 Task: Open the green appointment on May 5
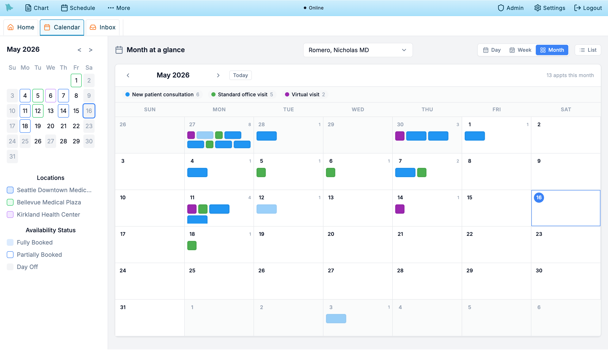[x=261, y=172]
